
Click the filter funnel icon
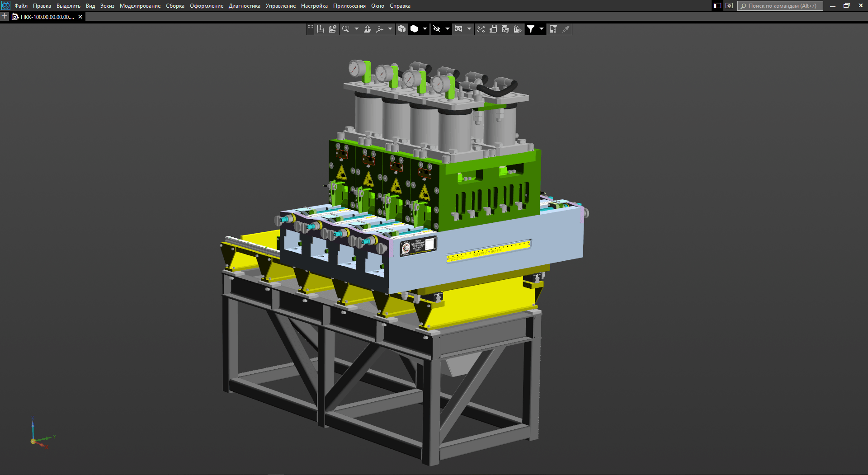pyautogui.click(x=531, y=29)
